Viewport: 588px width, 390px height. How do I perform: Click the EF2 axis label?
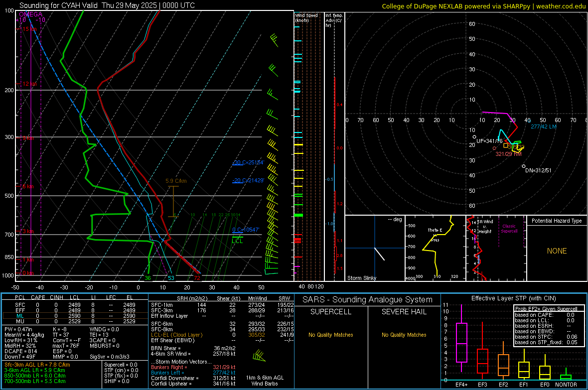[x=503, y=385]
